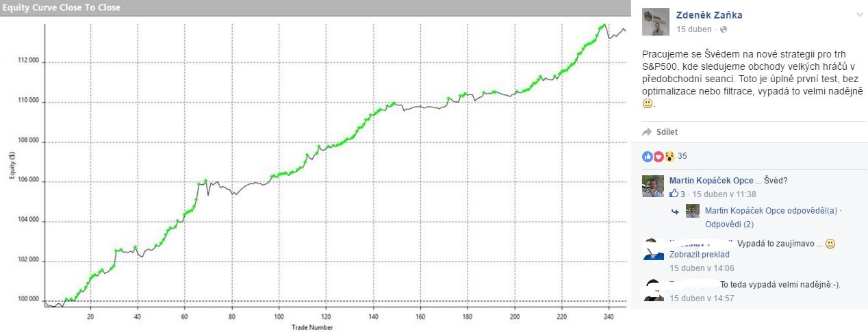Viewport: 868px width, 332px height.
Task: Click 'To teda vypadá velmi nadějně' comment text
Action: point(780,284)
